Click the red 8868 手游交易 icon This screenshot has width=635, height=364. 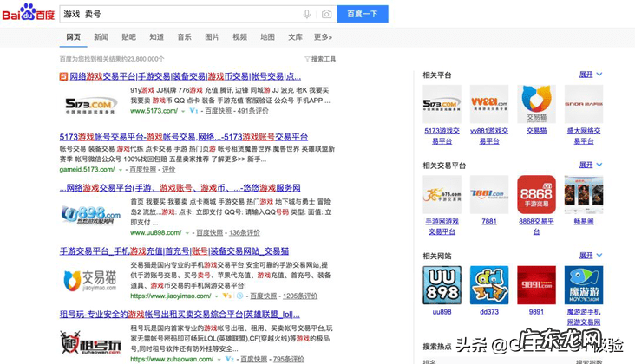tap(536, 194)
